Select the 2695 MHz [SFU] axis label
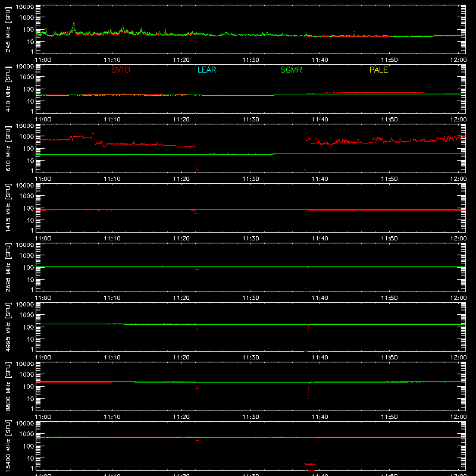 click(x=8, y=267)
